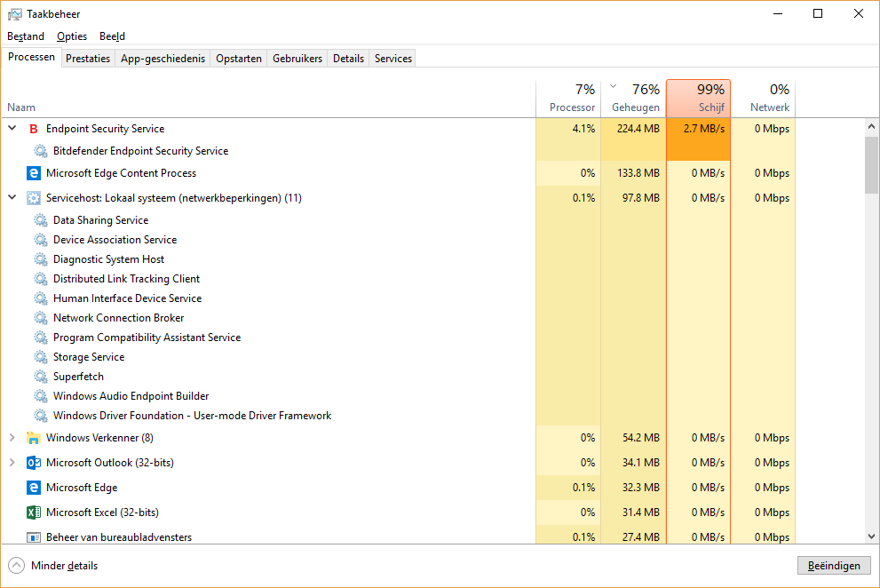Image resolution: width=880 pixels, height=588 pixels.
Task: Select the Storage Service row
Action: coord(399,357)
